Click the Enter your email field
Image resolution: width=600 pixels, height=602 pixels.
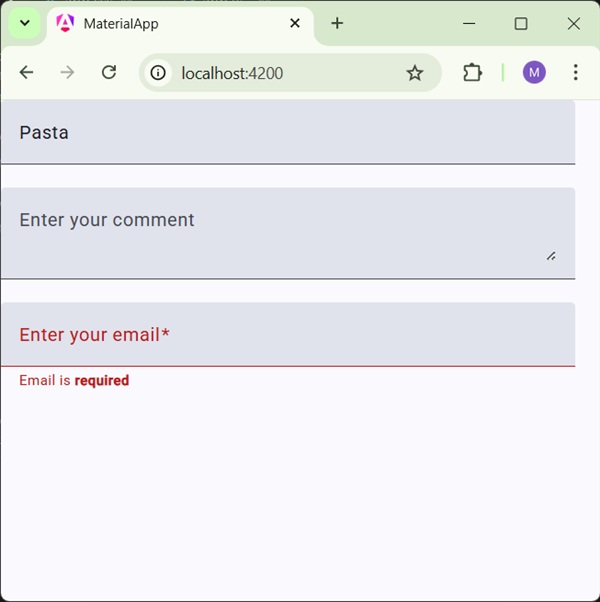point(288,334)
